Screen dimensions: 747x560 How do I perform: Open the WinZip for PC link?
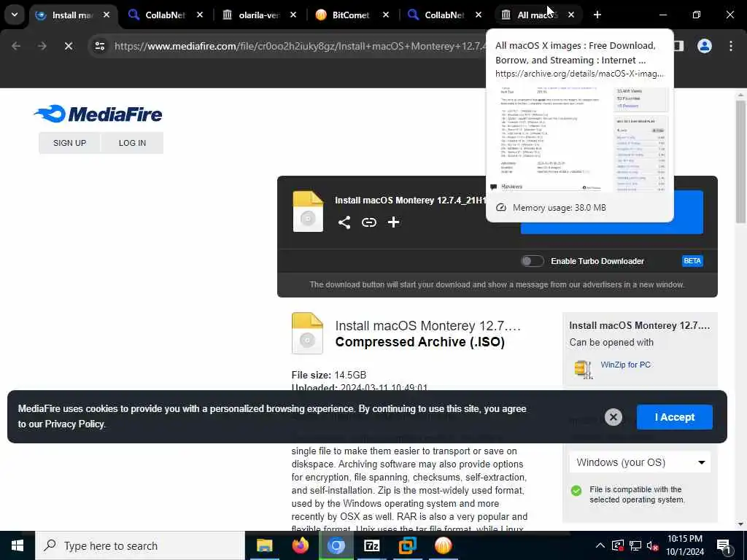[625, 365]
